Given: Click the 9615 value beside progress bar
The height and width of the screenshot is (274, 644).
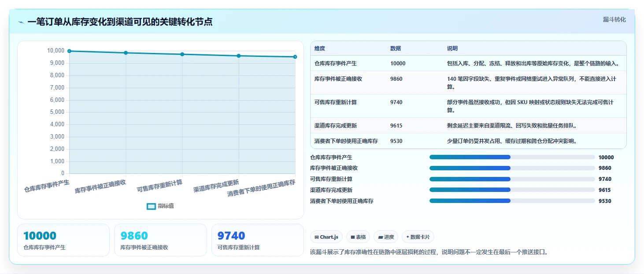Looking at the screenshot, I should coord(605,190).
